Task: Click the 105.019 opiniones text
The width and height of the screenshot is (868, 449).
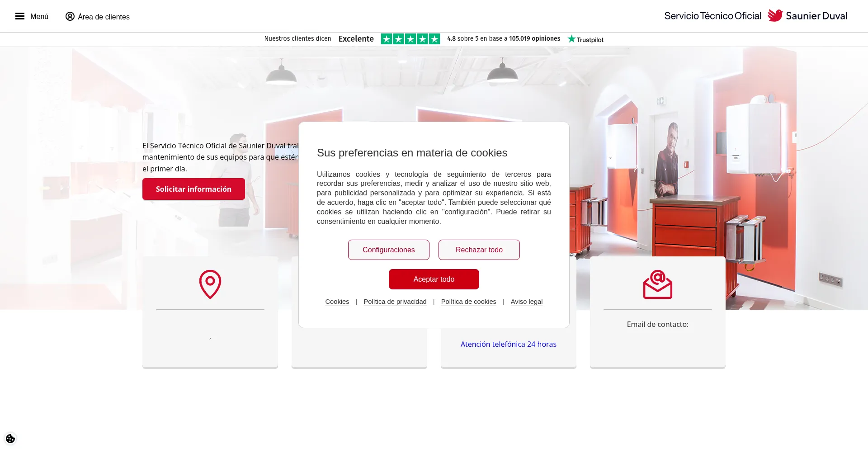Action: tap(535, 38)
